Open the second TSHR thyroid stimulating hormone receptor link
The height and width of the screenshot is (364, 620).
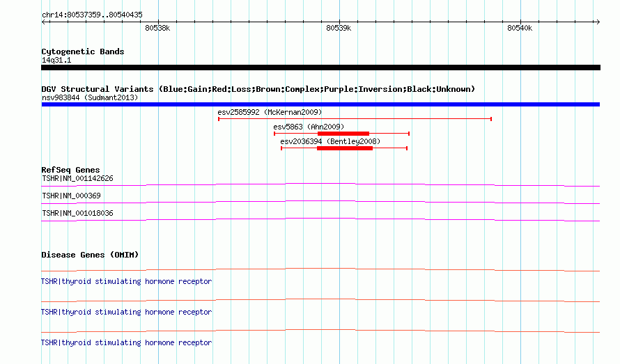tap(126, 312)
